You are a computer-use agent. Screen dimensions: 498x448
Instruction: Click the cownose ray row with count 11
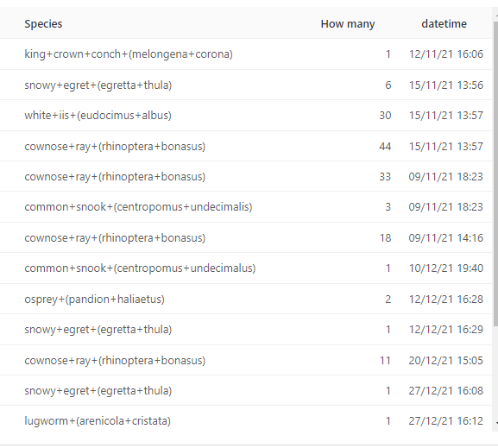click(x=246, y=360)
